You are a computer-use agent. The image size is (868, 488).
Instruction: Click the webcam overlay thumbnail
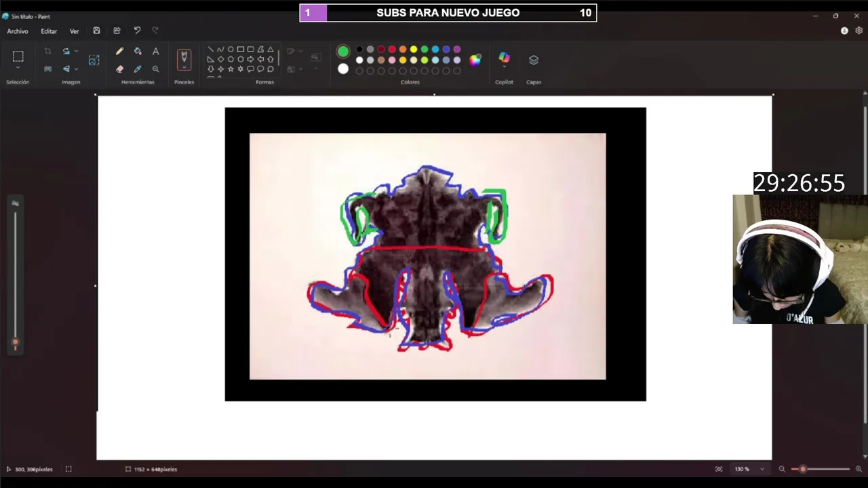(x=800, y=259)
